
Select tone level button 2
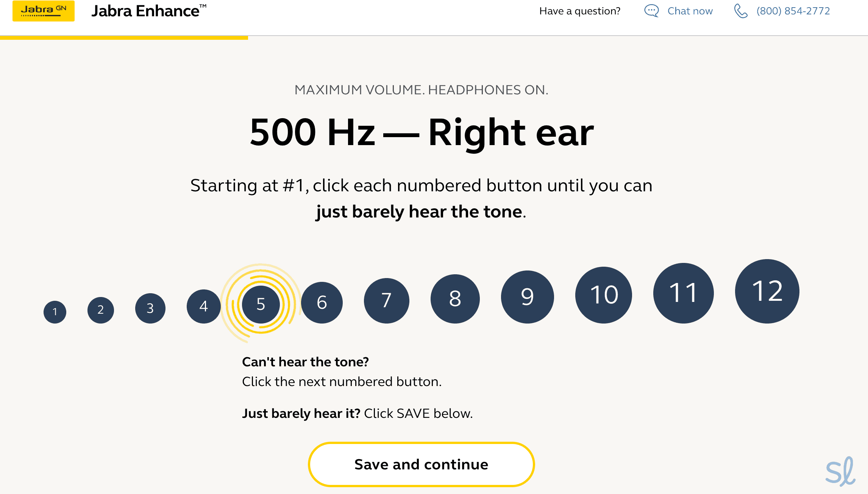click(x=101, y=310)
